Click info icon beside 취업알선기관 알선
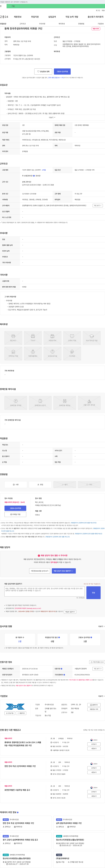 coord(59,638)
